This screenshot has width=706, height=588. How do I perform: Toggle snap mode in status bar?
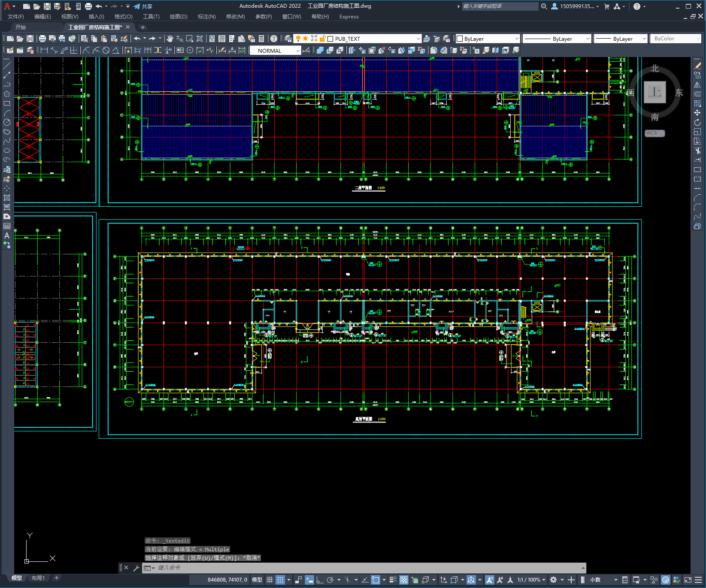[280, 580]
